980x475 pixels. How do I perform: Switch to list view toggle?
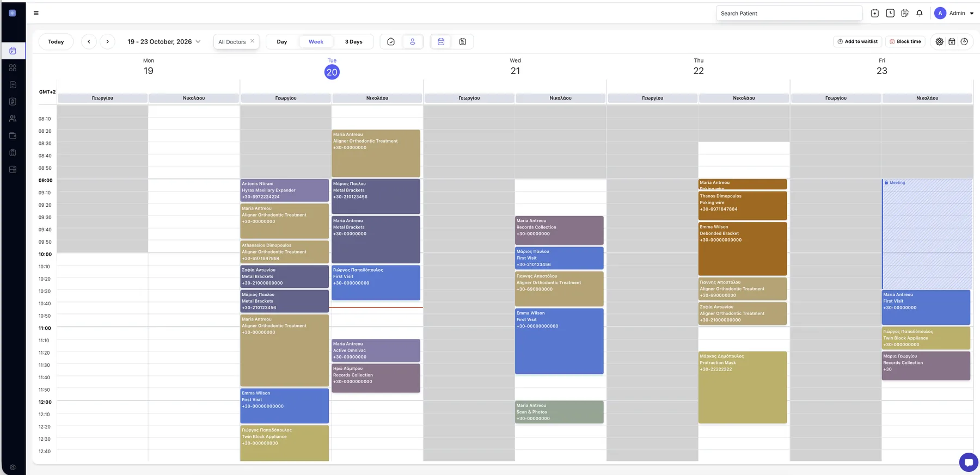(463, 41)
